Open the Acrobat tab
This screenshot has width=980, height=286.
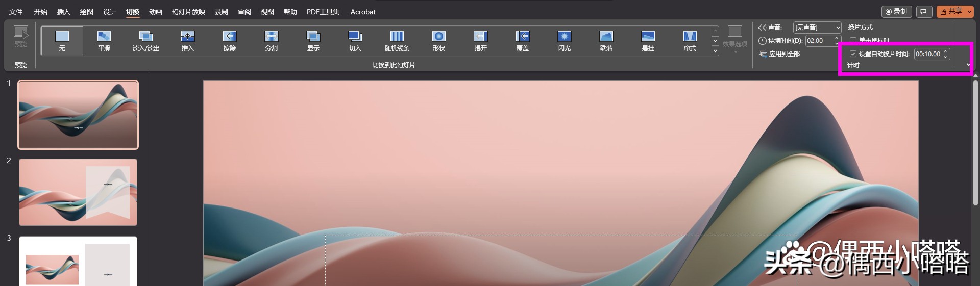tap(363, 12)
